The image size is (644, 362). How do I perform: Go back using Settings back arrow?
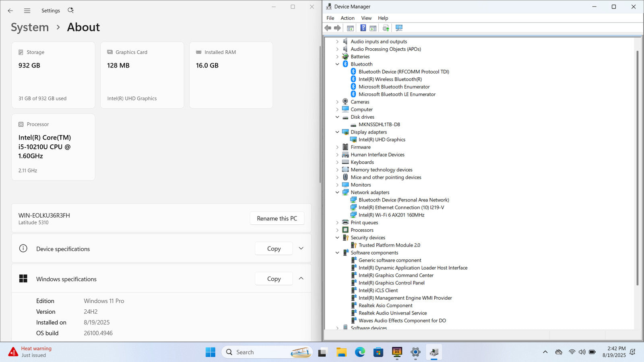click(10, 11)
